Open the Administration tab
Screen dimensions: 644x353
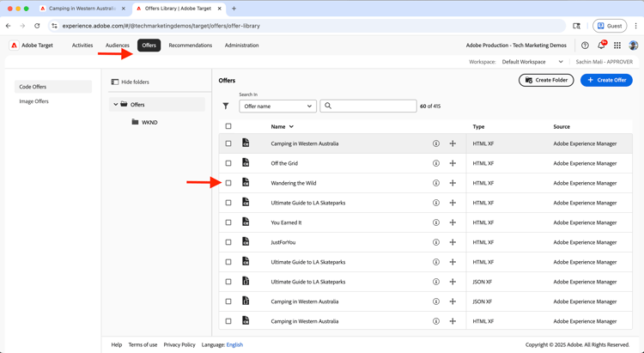(241, 46)
